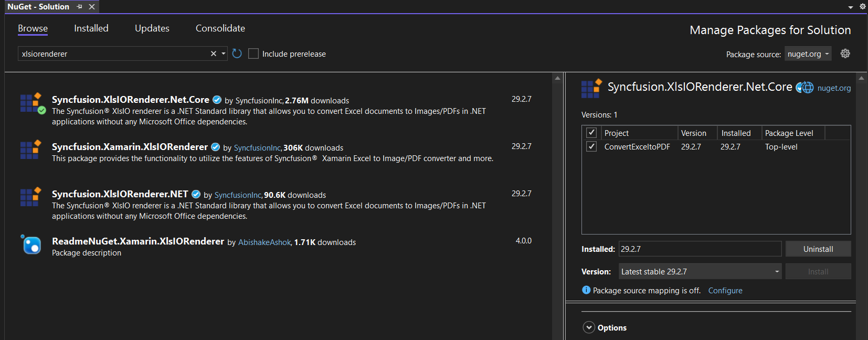Click the greyed Install button
Viewport: 868px width, 340px height.
[x=818, y=271]
